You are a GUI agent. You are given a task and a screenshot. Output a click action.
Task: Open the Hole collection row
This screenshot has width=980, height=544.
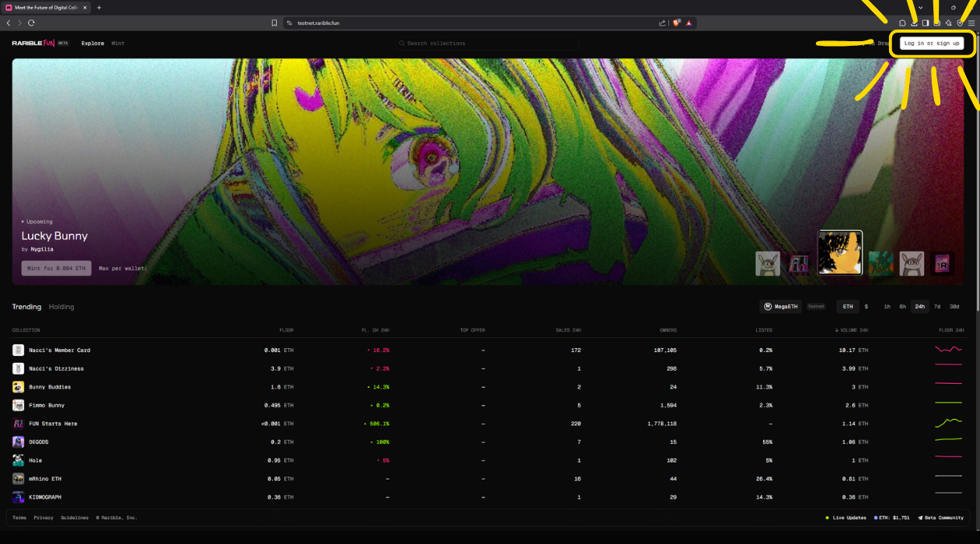(x=488, y=461)
